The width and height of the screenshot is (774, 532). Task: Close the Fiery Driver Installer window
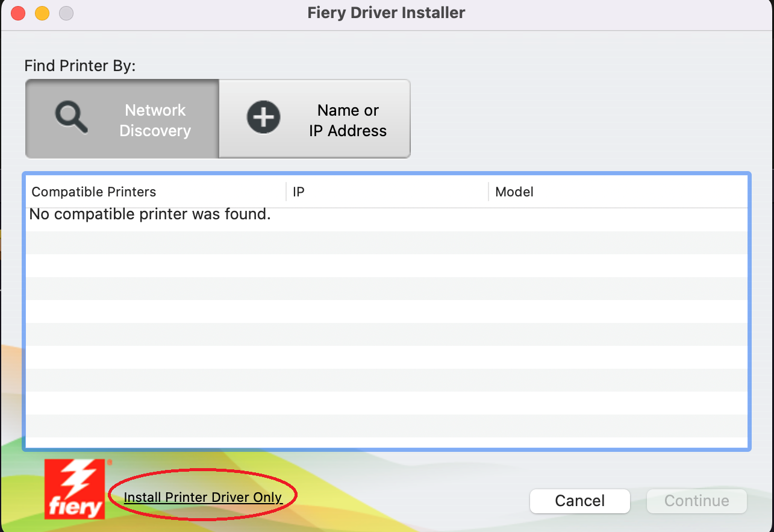tap(18, 13)
